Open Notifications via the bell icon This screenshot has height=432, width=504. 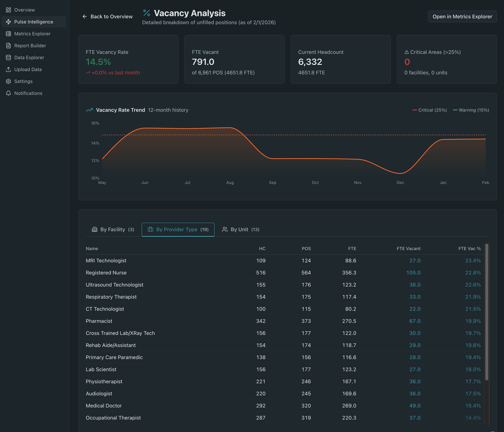pyautogui.click(x=8, y=93)
